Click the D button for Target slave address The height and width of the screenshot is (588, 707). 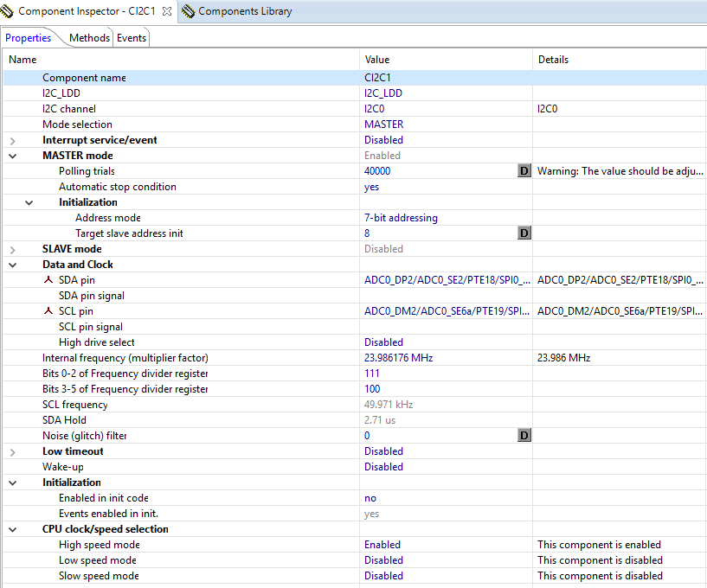coord(524,233)
